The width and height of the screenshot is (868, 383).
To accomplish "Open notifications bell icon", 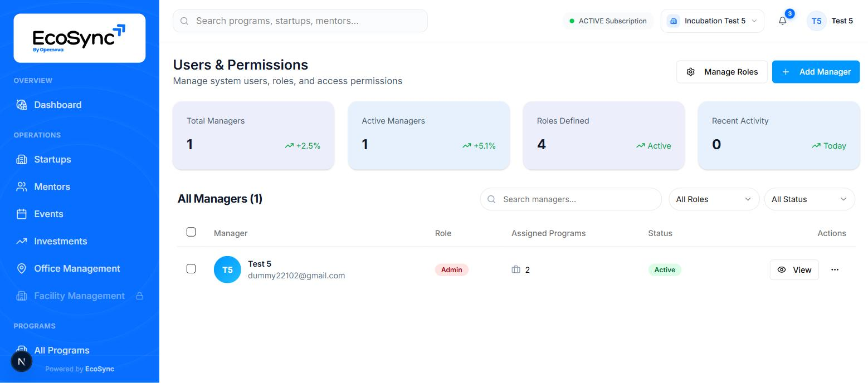I will pyautogui.click(x=783, y=21).
